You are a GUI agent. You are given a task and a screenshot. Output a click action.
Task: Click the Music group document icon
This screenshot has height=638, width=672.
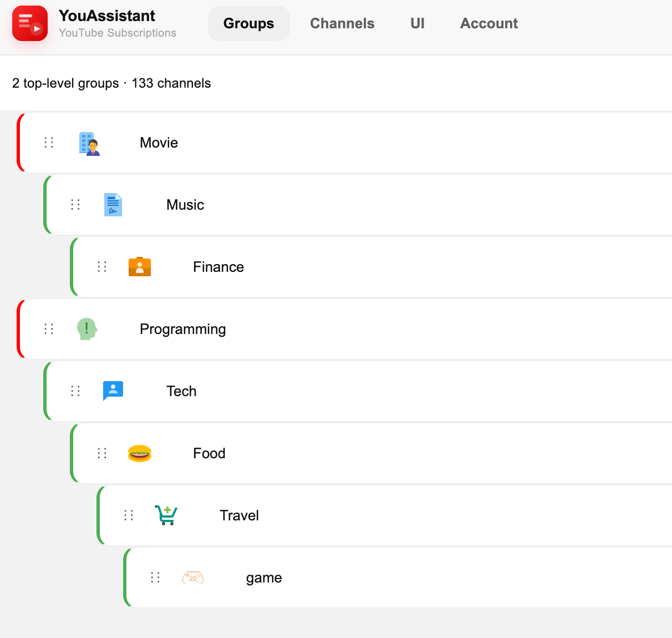pos(113,205)
